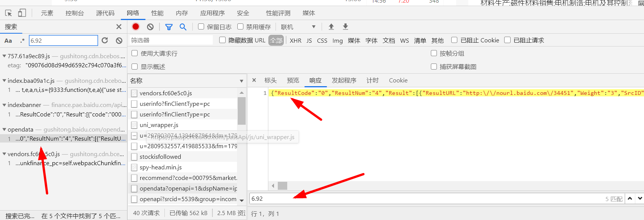Select the uni_wrapper.js request
Screen dimensions: 644x220
(183, 125)
